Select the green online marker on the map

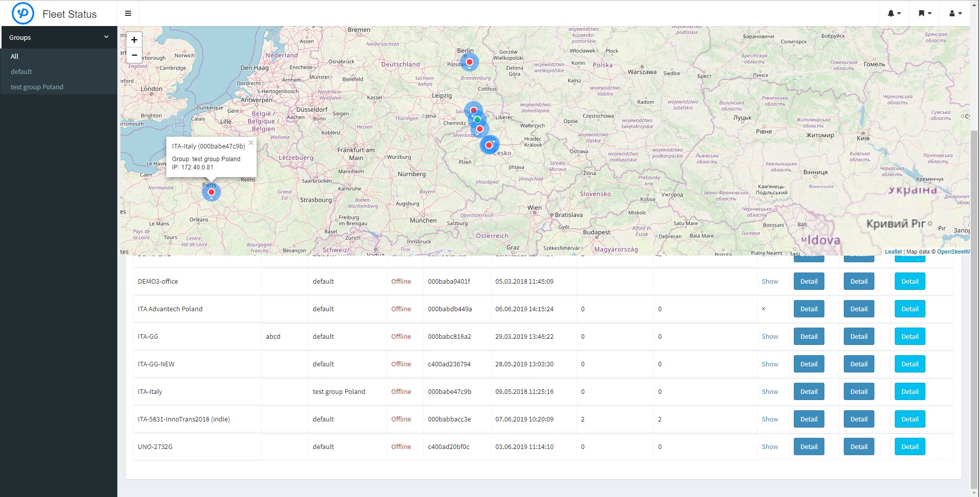[477, 119]
